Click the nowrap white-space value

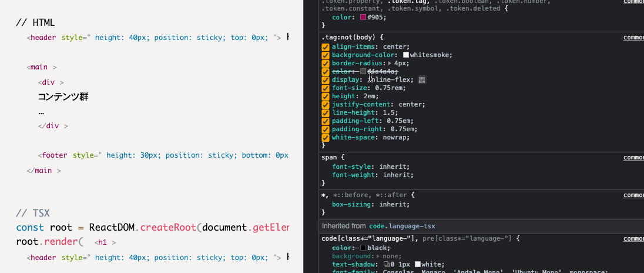pyautogui.click(x=395, y=137)
